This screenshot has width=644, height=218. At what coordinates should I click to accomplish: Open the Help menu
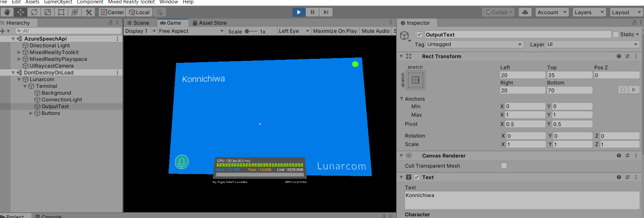pyautogui.click(x=188, y=2)
